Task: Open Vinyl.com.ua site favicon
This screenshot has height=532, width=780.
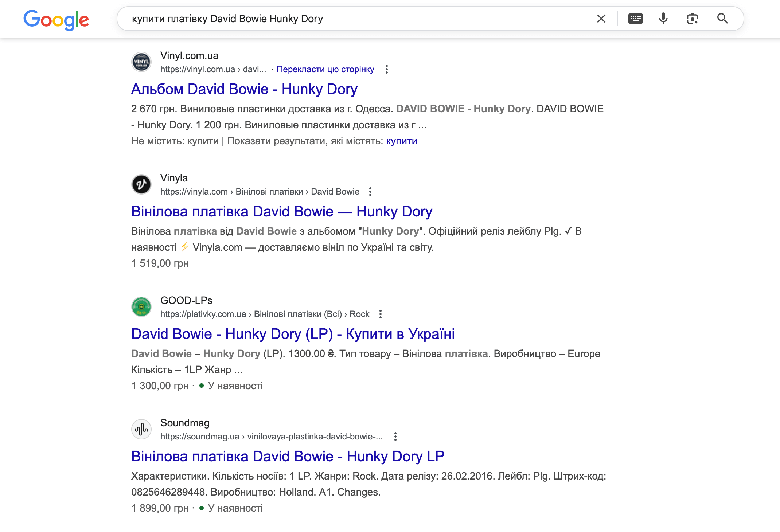Action: [141, 62]
